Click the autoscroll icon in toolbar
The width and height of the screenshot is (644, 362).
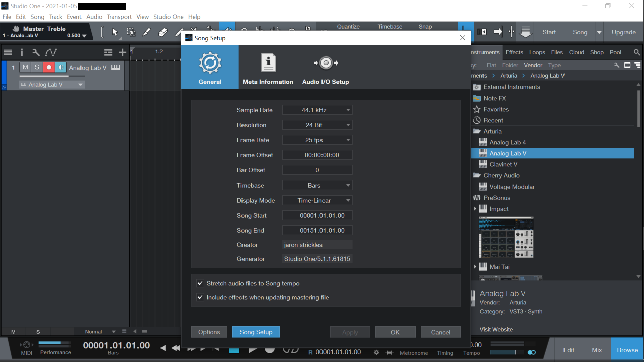coord(482,32)
